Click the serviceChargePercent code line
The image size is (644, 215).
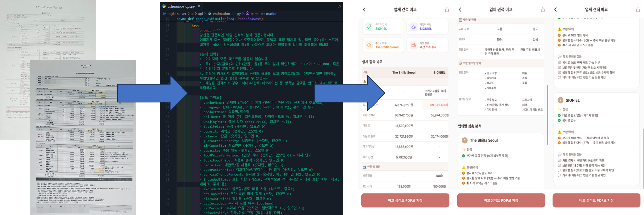(260, 174)
